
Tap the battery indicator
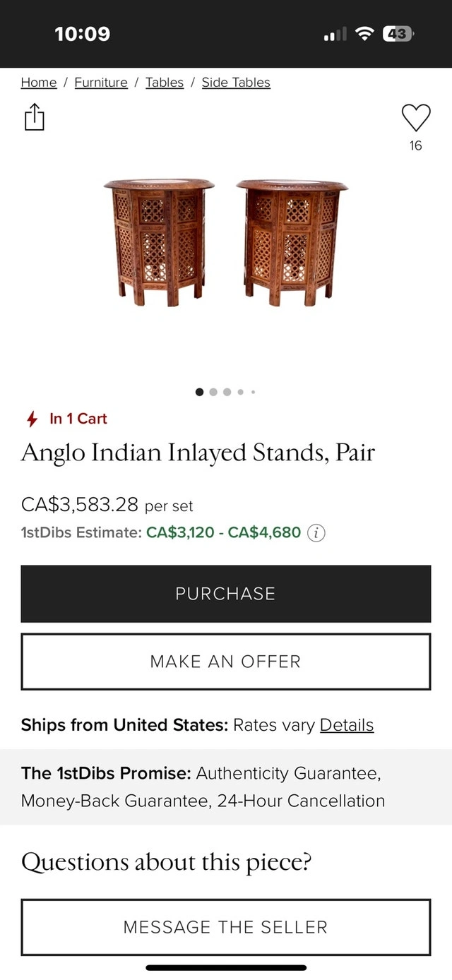pyautogui.click(x=398, y=33)
